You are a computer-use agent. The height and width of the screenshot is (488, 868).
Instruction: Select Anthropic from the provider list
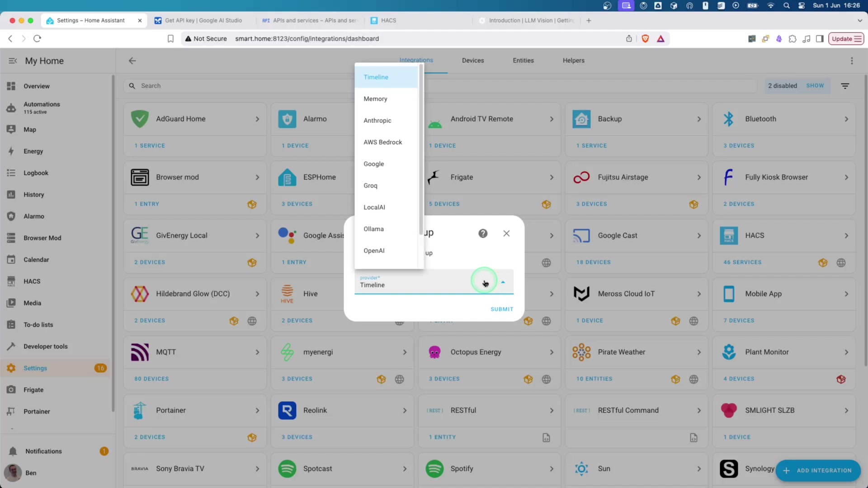(377, 120)
